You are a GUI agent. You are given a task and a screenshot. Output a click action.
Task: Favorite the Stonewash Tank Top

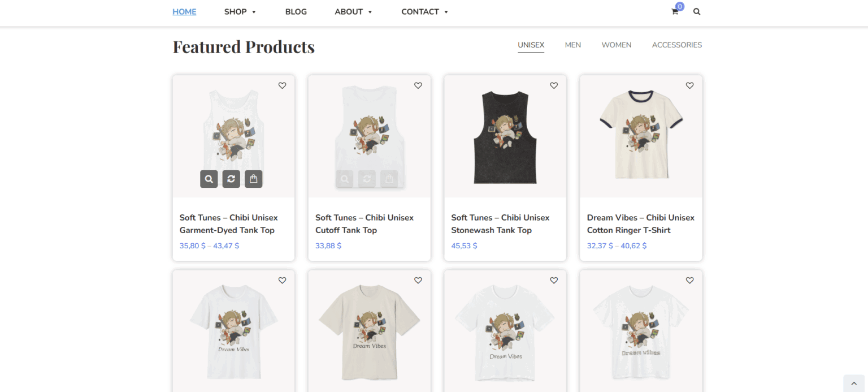554,85
